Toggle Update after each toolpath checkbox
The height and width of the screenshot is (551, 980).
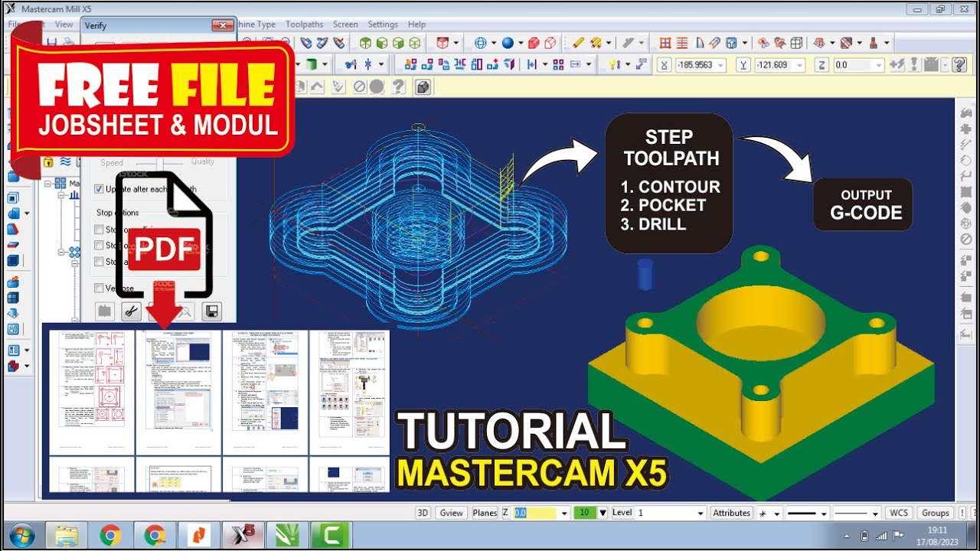pyautogui.click(x=98, y=189)
